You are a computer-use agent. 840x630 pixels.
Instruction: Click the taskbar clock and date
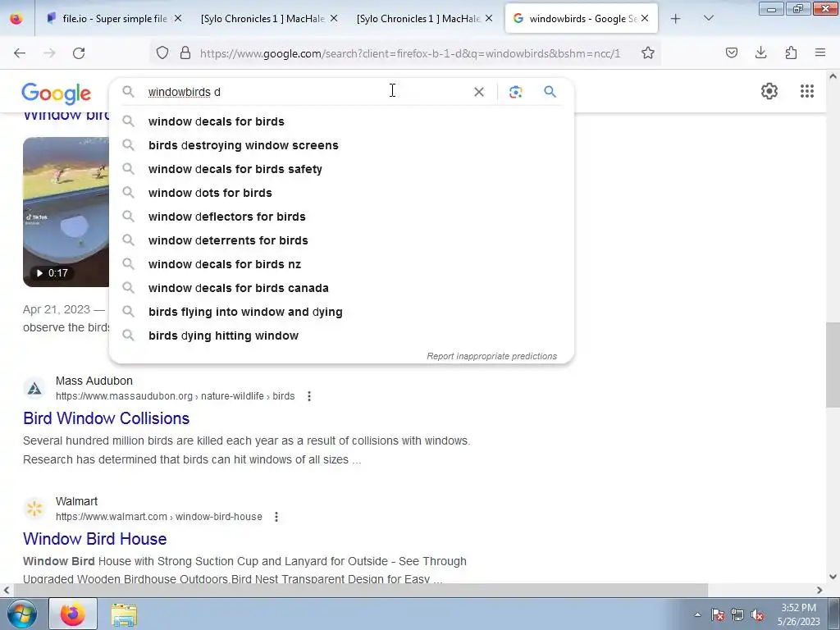pyautogui.click(x=799, y=614)
